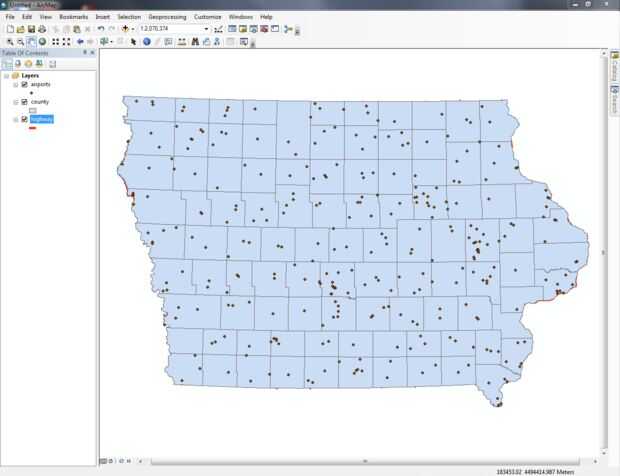Click the Go To XY icon
This screenshot has height=476, width=620.
tap(217, 42)
